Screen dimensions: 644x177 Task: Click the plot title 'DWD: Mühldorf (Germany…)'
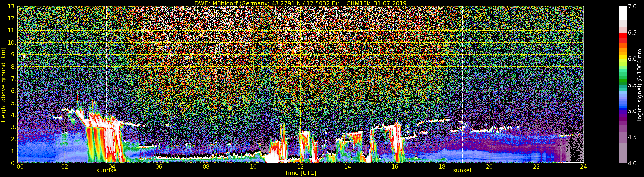300,3
